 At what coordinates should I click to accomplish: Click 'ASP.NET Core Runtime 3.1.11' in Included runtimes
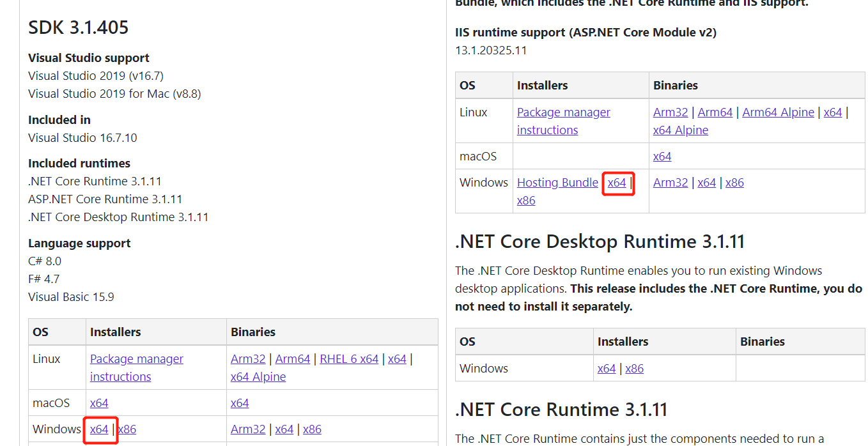(105, 199)
